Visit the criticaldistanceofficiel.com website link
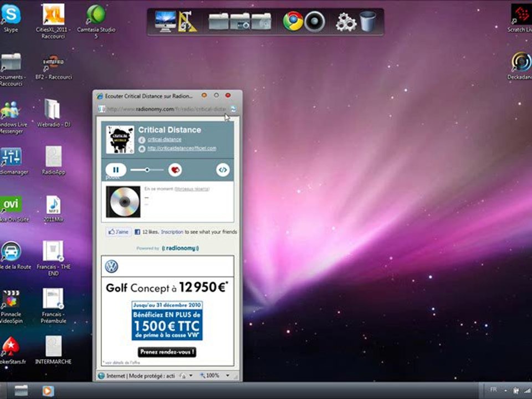Viewport: 532px width, 399px height. coord(182,149)
